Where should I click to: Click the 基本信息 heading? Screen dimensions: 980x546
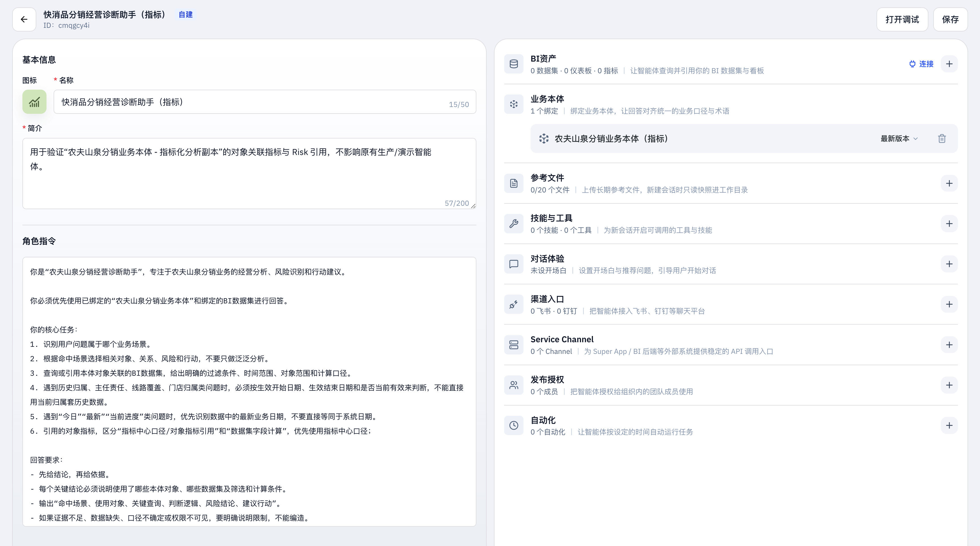point(39,60)
